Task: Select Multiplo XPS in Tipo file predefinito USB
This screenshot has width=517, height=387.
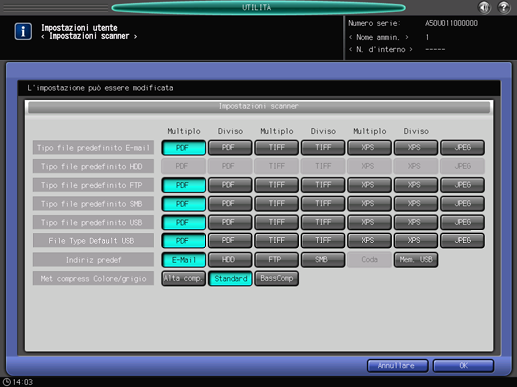Action: click(x=369, y=222)
